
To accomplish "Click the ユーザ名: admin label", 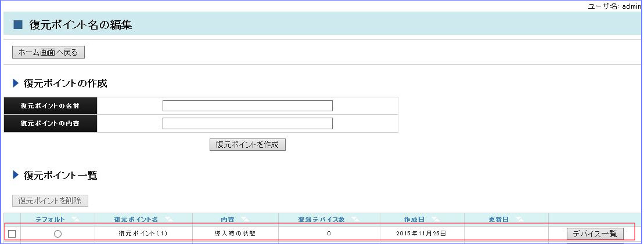I will pos(615,6).
